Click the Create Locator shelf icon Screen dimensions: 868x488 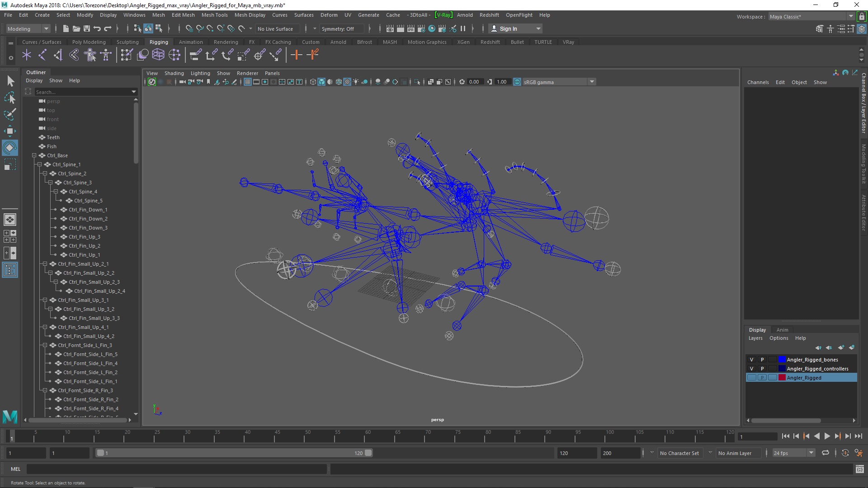27,55
